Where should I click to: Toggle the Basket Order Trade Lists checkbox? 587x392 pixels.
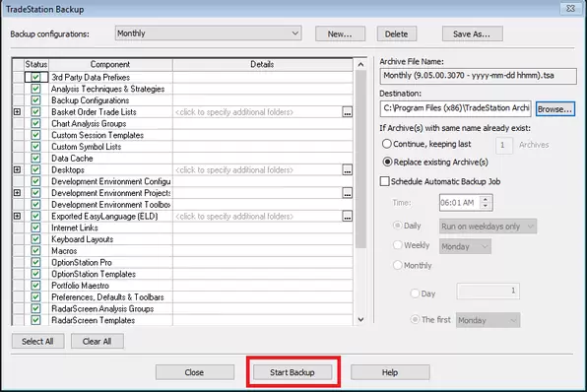pyautogui.click(x=35, y=112)
